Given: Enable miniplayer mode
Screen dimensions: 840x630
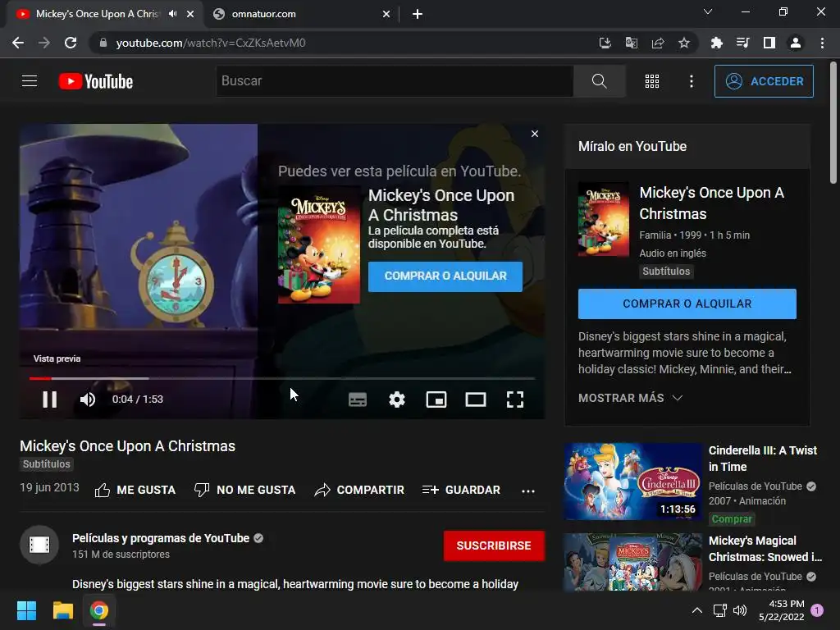Looking at the screenshot, I should pos(436,399).
